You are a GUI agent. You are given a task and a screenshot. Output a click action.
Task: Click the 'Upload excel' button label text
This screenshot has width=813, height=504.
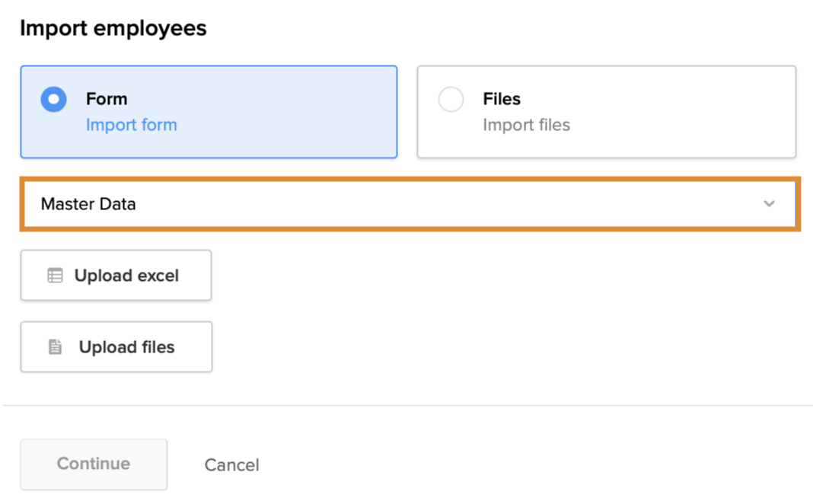tap(126, 276)
